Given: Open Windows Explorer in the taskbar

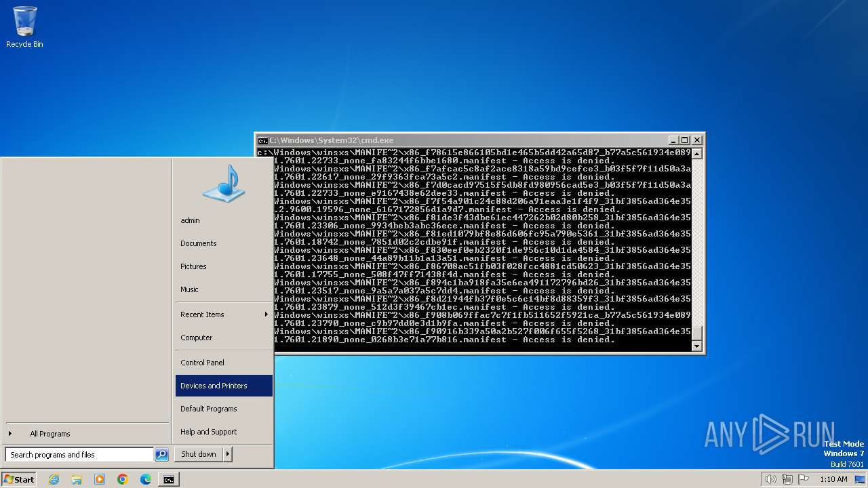Looking at the screenshot, I should click(77, 479).
